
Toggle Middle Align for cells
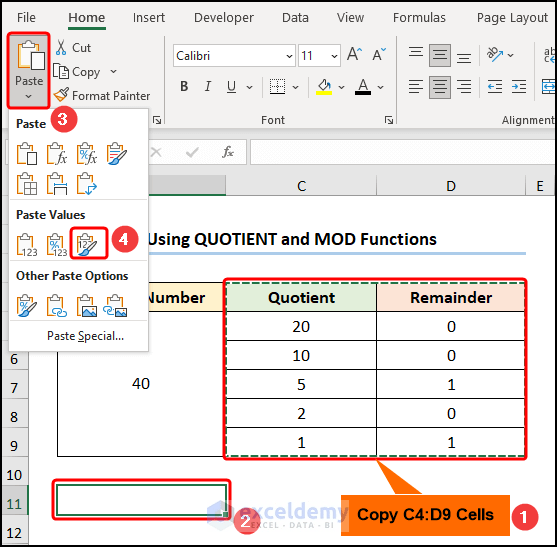(440, 55)
